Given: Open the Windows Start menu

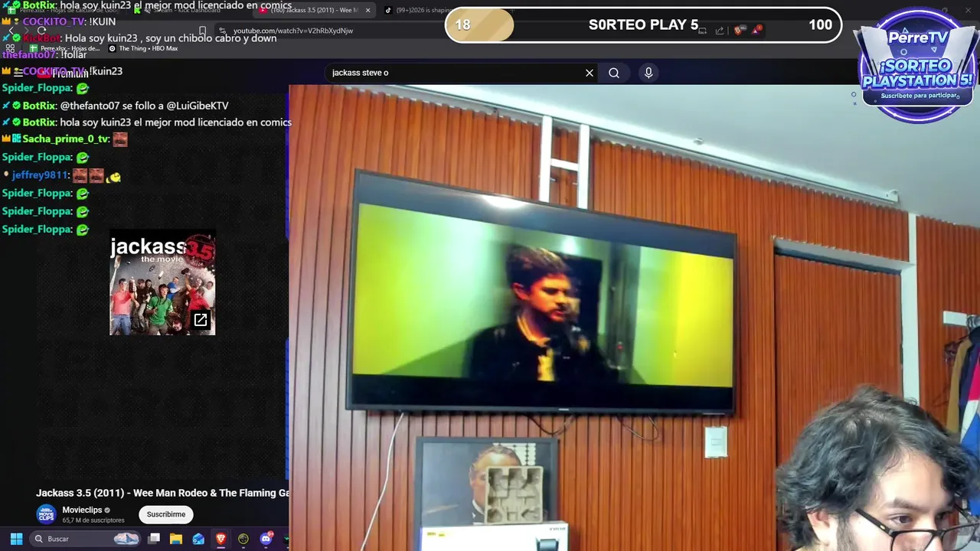Looking at the screenshot, I should click(x=16, y=539).
